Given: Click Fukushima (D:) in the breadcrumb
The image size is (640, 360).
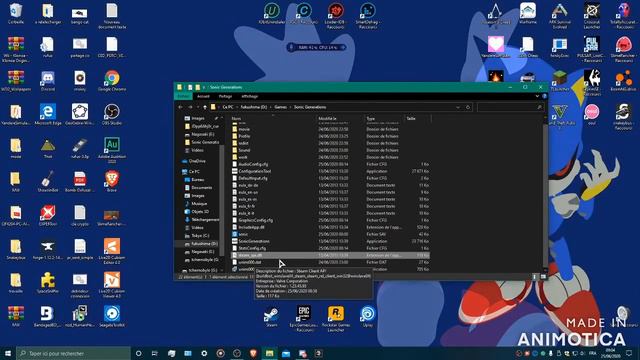Looking at the screenshot, I should 253,107.
